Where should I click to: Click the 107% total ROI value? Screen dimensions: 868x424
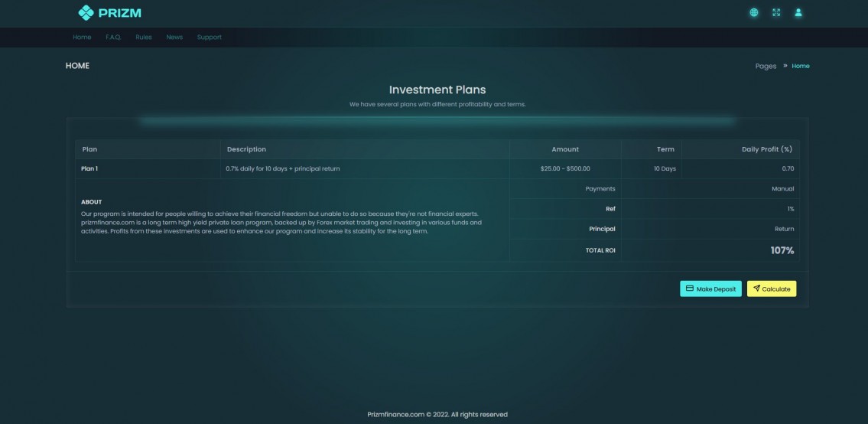click(x=782, y=250)
